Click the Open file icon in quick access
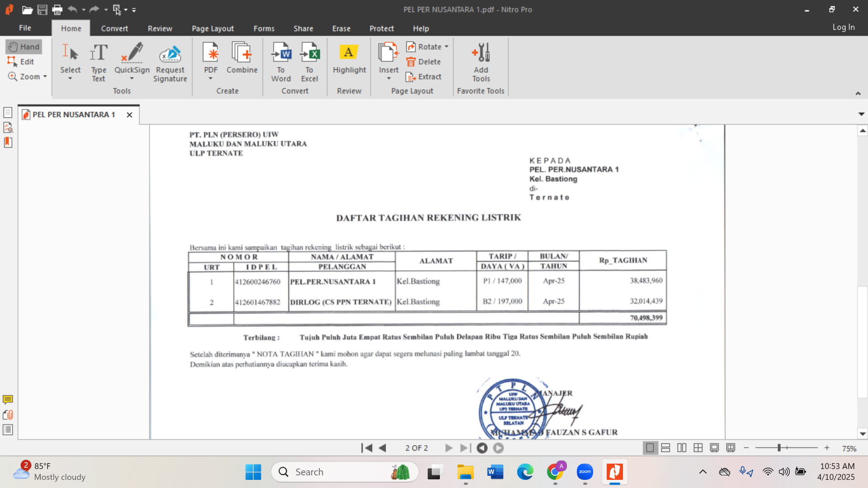Viewport: 868px width, 488px height. coord(27,9)
